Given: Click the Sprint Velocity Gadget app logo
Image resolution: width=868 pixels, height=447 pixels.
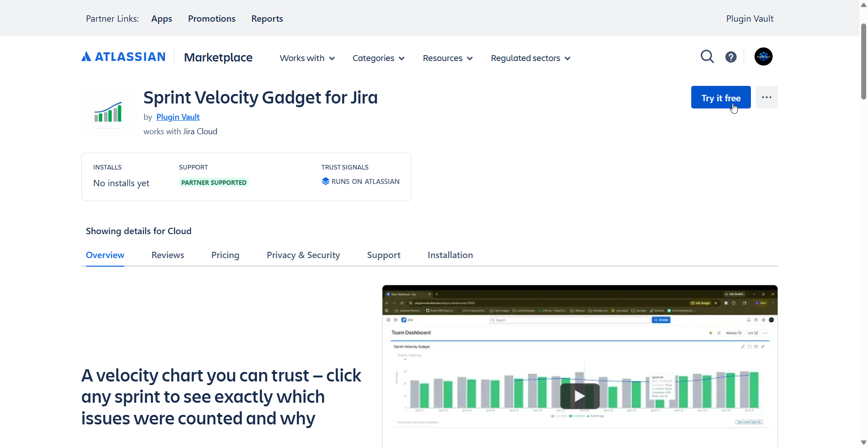Looking at the screenshot, I should [107, 113].
